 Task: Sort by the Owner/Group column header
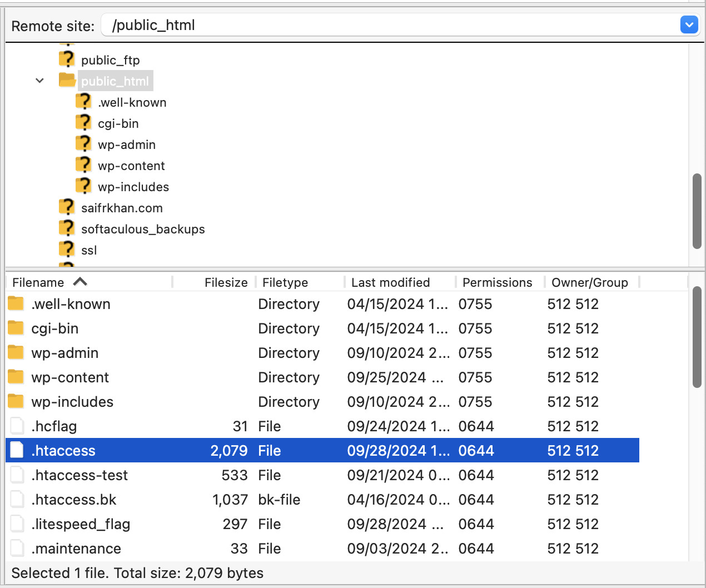pos(589,282)
